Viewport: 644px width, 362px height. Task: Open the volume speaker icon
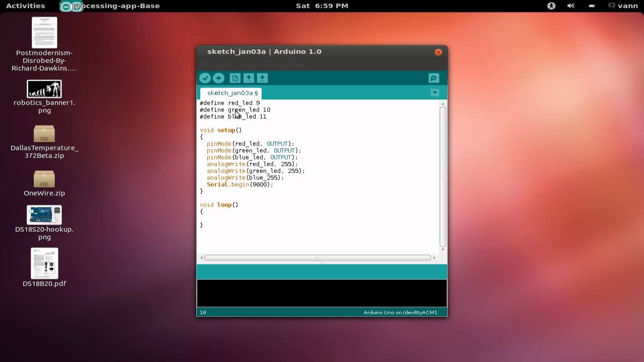[571, 6]
